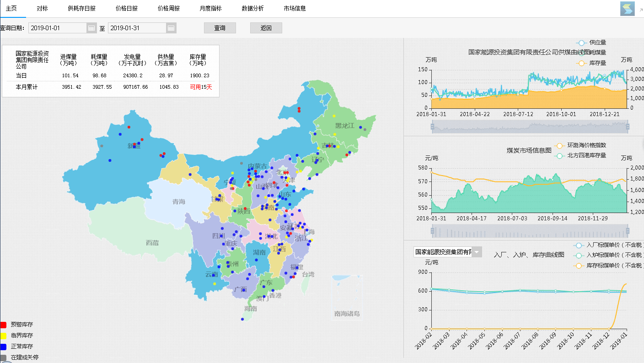644x363 pixels.
Task: Click the coal supply chart's left zoom slider handle
Action: pos(432,127)
